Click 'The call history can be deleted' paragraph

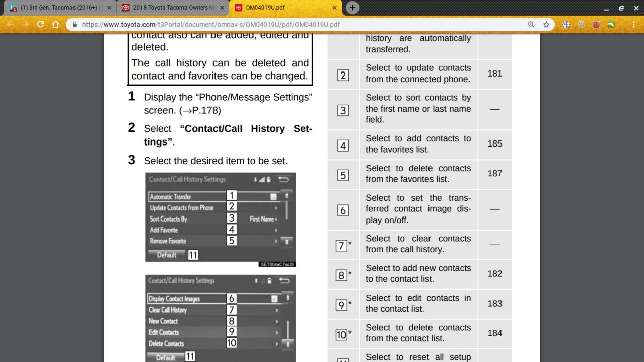(x=220, y=69)
